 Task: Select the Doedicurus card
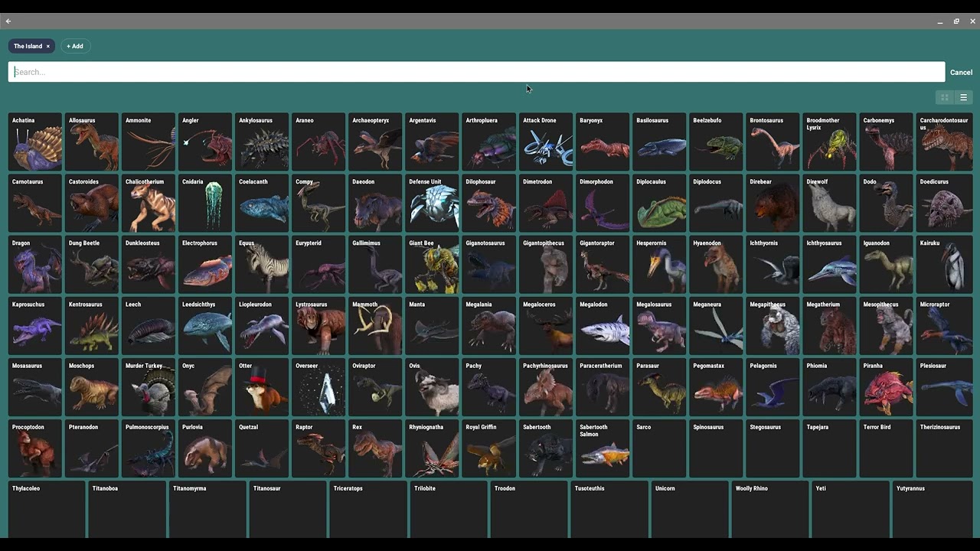[x=943, y=203]
